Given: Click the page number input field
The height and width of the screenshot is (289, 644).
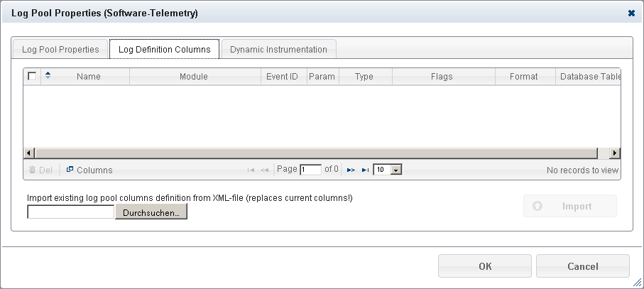Looking at the screenshot, I should 310,170.
